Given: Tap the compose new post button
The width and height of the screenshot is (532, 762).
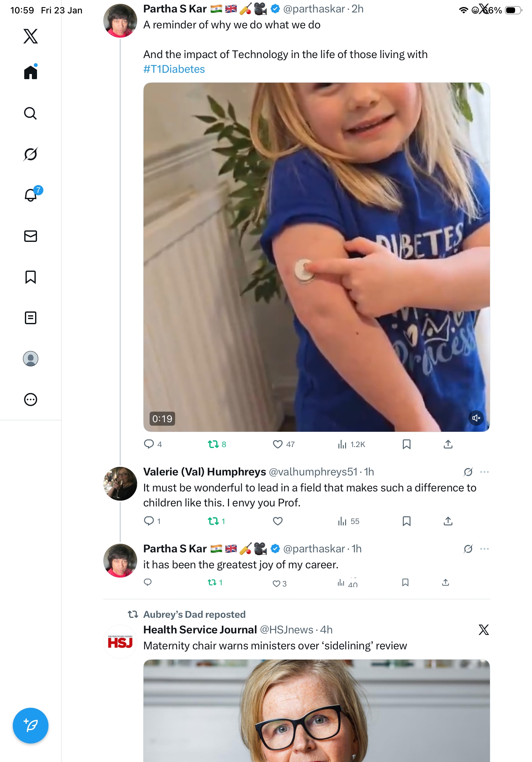Looking at the screenshot, I should point(31,725).
